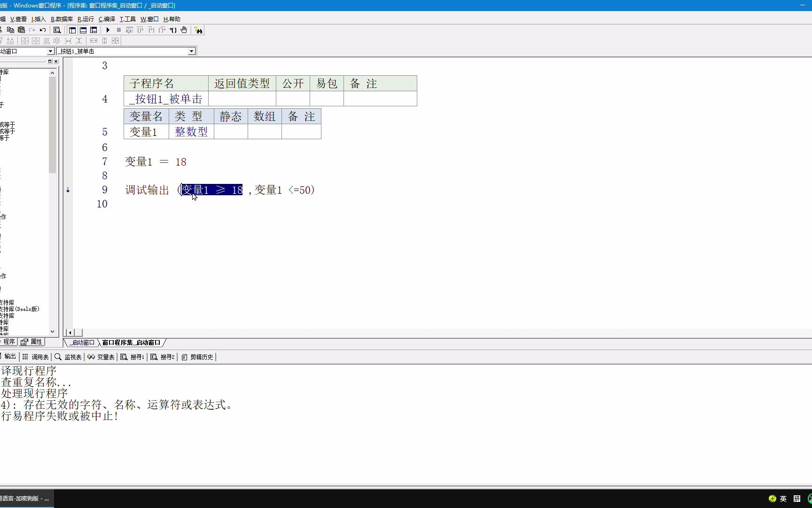
Task: Click the 属性 button at bottom left
Action: (31, 342)
